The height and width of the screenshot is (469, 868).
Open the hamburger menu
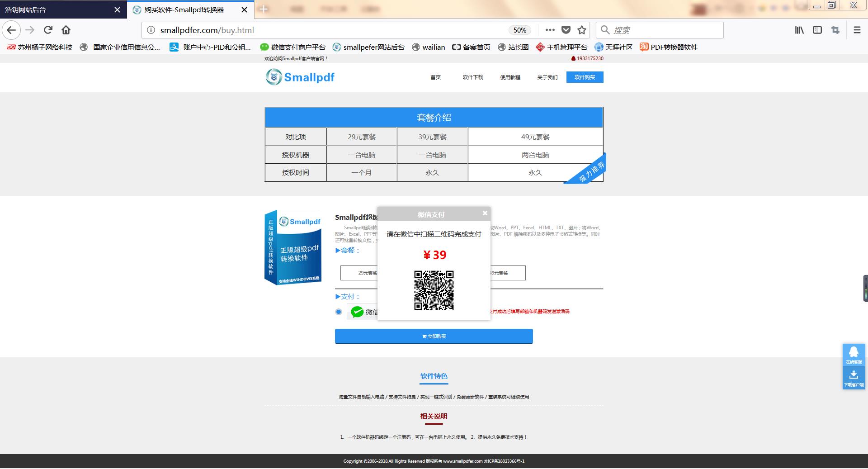857,30
